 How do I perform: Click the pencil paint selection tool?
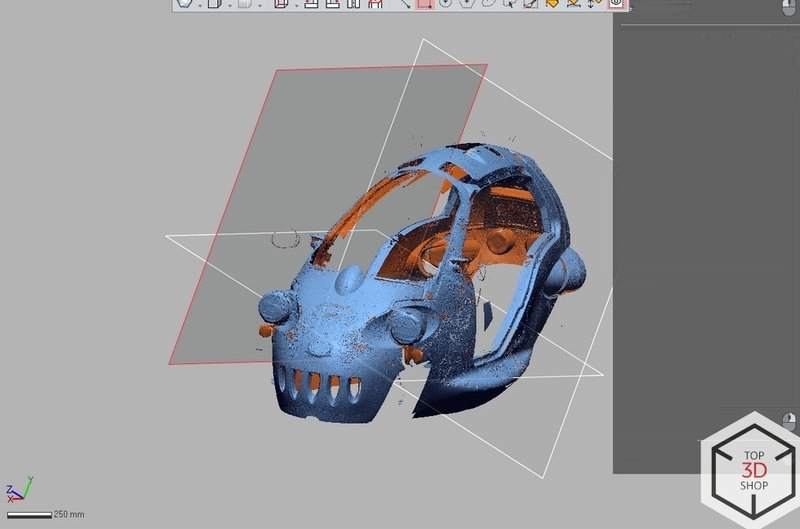point(531,3)
